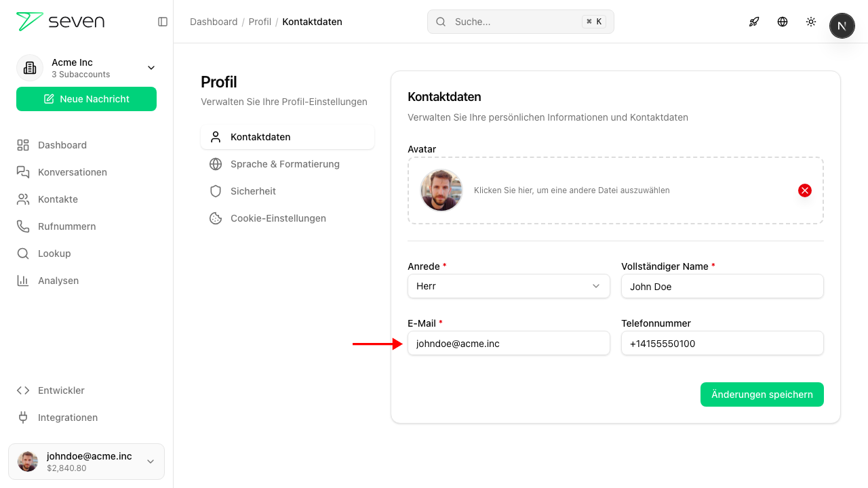
Task: Select Integrationen in the sidebar
Action: coord(68,418)
